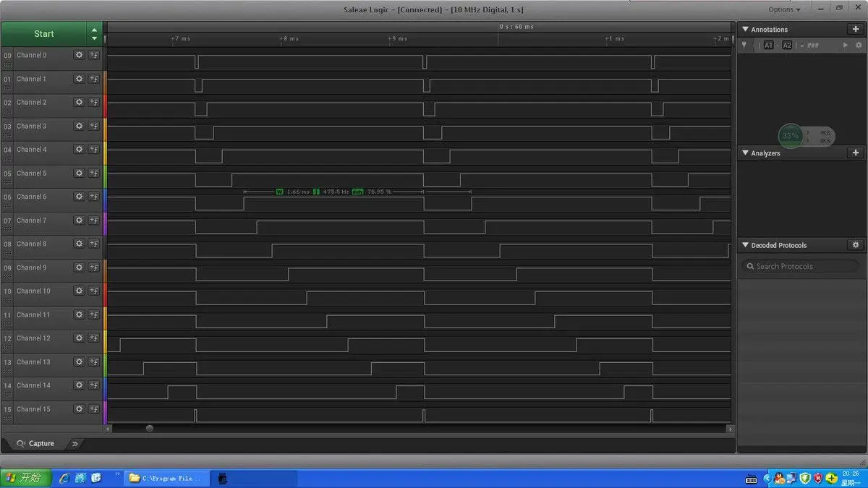The width and height of the screenshot is (868, 488).
Task: Open the Windows Start menu
Action: click(26, 478)
